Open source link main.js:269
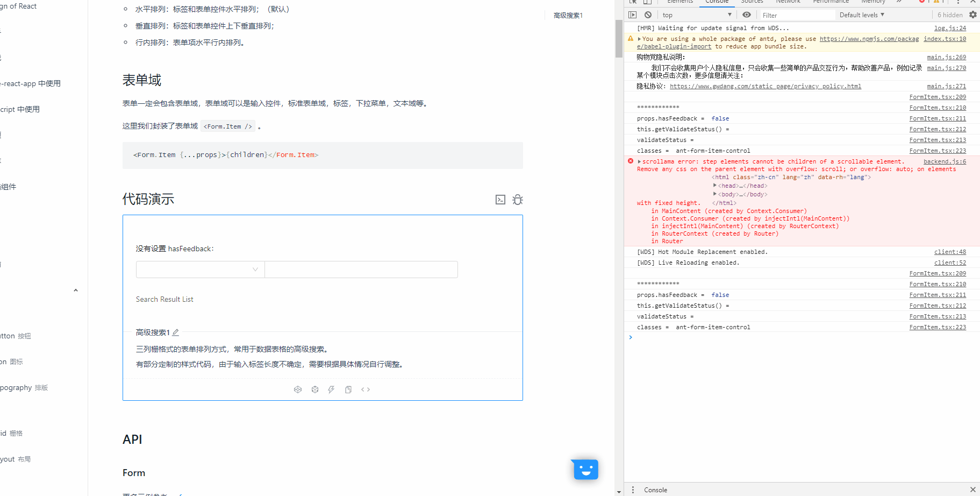980x496 pixels. (x=946, y=57)
